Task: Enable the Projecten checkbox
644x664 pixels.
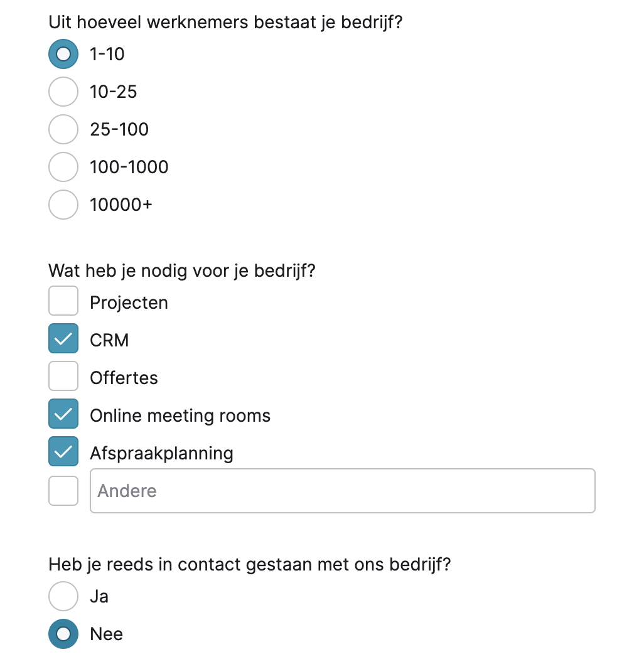Action: point(63,301)
